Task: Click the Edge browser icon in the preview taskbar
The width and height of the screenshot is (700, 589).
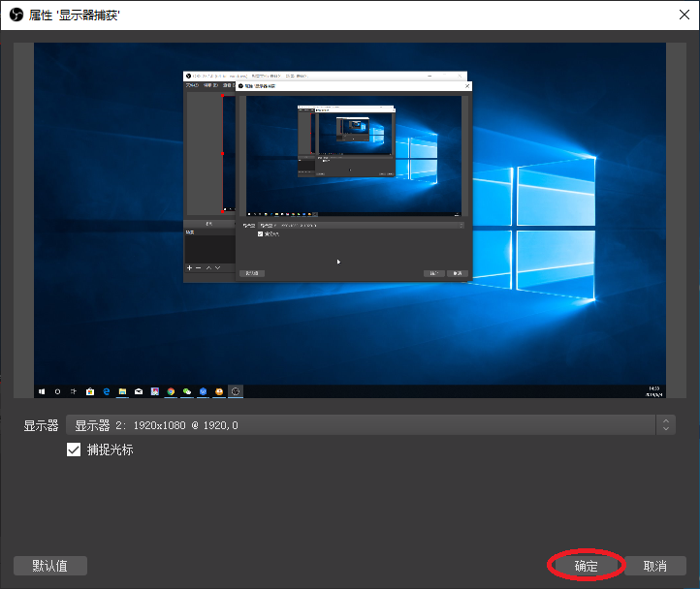Action: tap(107, 391)
